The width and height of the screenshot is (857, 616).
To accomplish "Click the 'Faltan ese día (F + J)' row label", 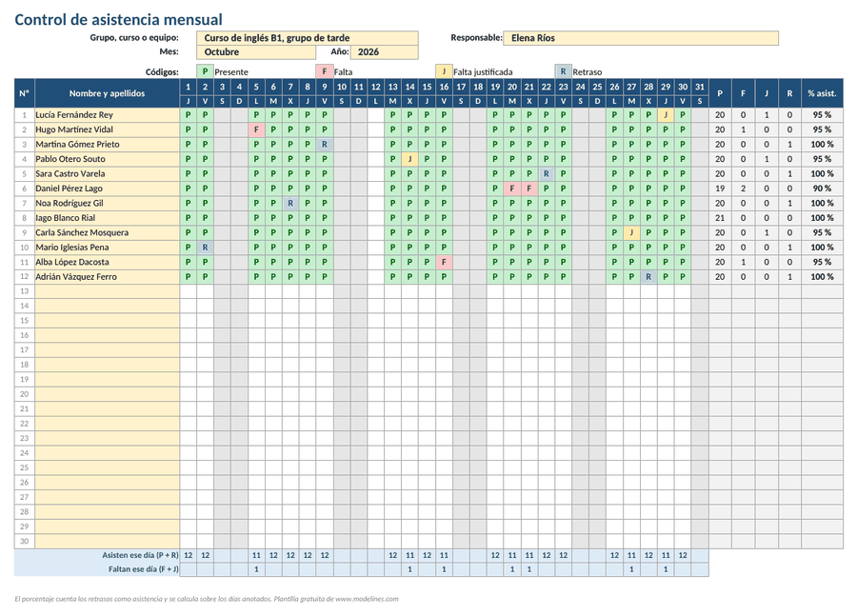I will click(x=144, y=569).
